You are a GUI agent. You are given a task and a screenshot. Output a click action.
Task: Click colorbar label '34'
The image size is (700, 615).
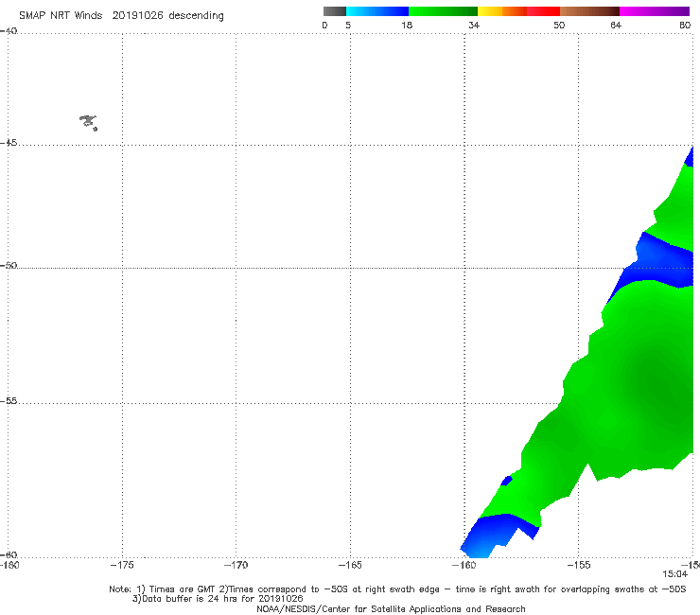474,25
